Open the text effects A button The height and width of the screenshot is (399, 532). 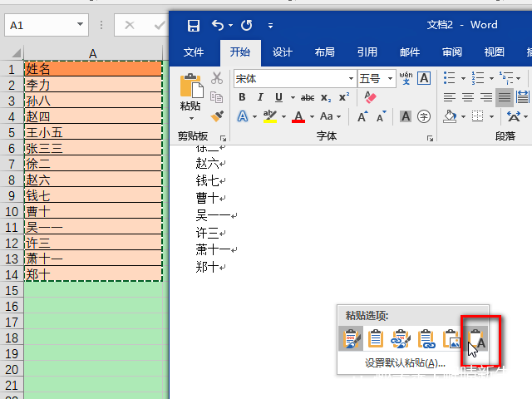pyautogui.click(x=242, y=116)
